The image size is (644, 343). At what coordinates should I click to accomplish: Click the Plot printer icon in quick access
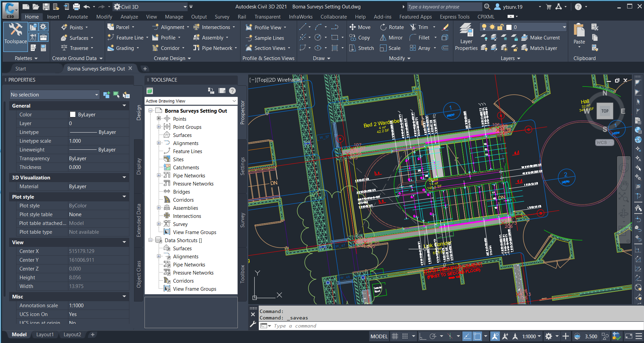tap(76, 7)
